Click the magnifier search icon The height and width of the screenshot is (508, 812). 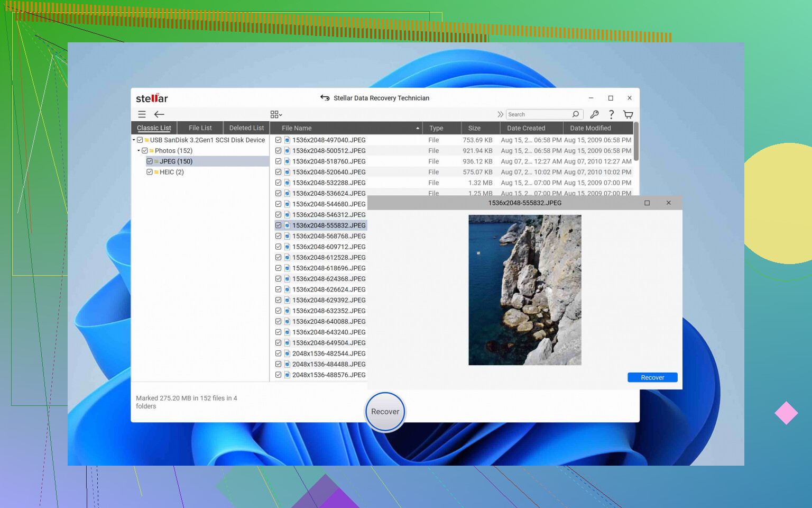575,114
